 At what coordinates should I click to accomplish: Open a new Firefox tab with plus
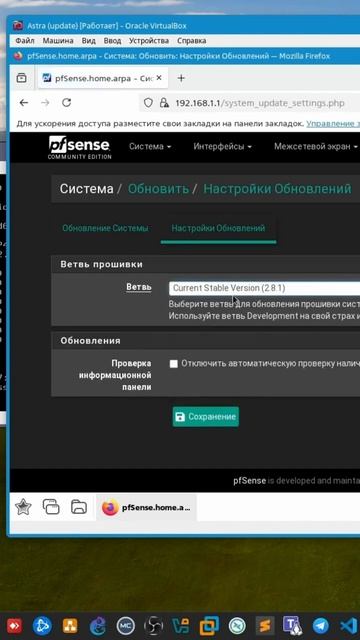point(181,78)
